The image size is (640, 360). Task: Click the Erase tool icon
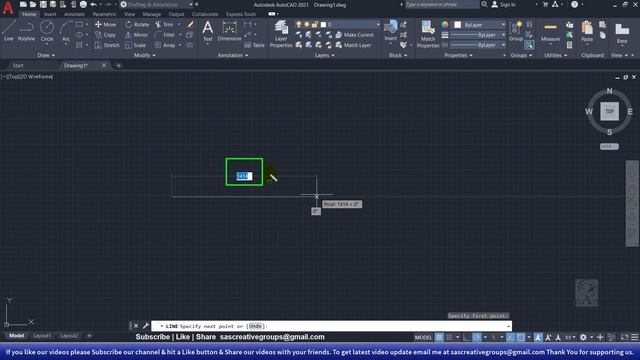coord(190,24)
